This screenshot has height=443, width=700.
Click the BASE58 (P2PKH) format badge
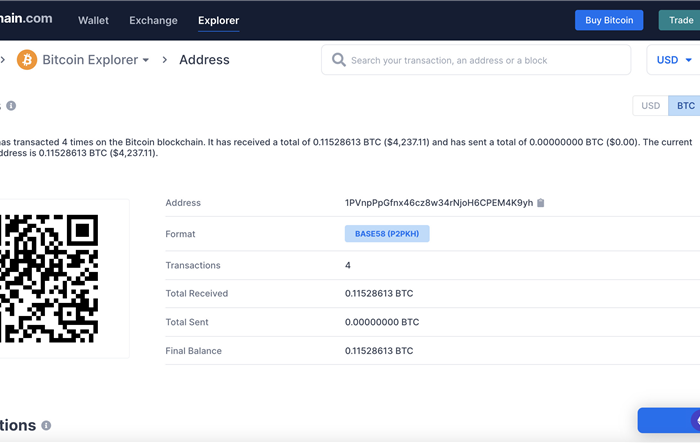(387, 234)
